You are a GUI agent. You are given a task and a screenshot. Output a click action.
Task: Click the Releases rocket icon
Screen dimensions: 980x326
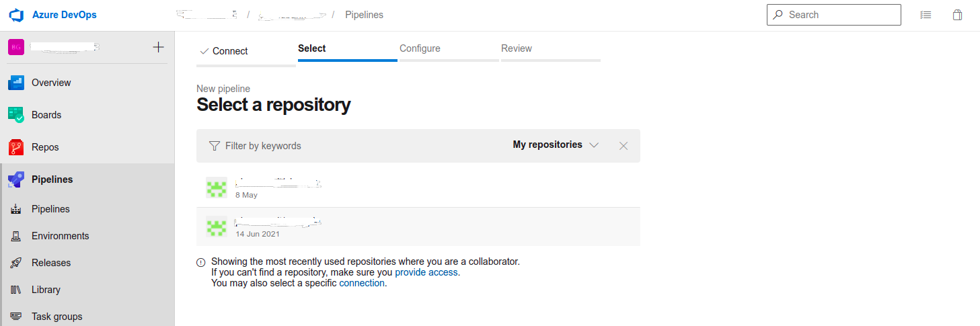(x=16, y=263)
